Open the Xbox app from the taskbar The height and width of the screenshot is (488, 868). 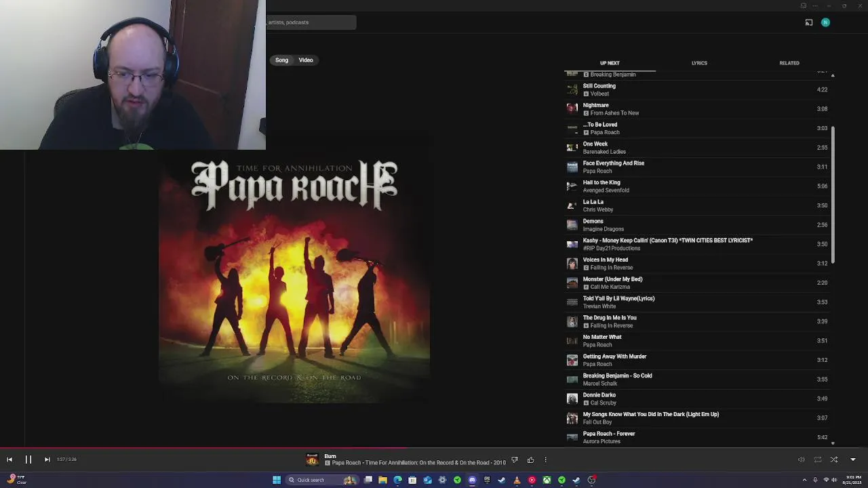(x=547, y=480)
